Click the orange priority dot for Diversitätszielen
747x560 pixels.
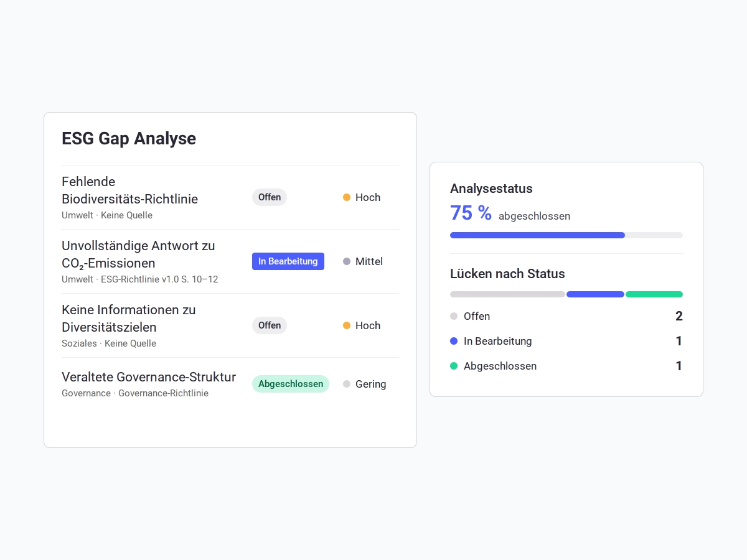(x=347, y=325)
